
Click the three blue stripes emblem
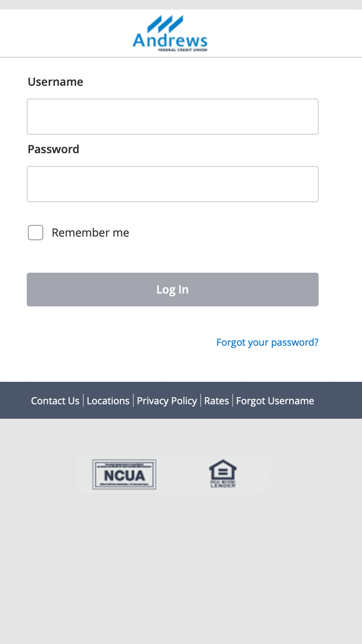click(x=165, y=24)
